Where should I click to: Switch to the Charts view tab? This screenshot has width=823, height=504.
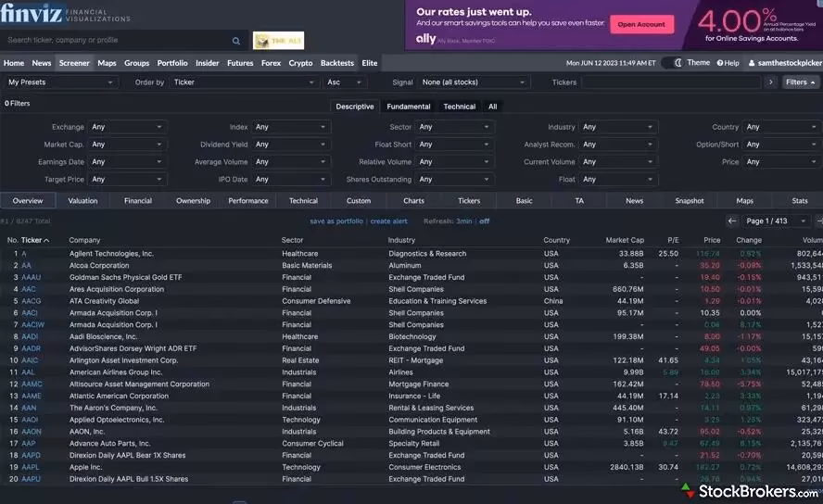pos(413,201)
